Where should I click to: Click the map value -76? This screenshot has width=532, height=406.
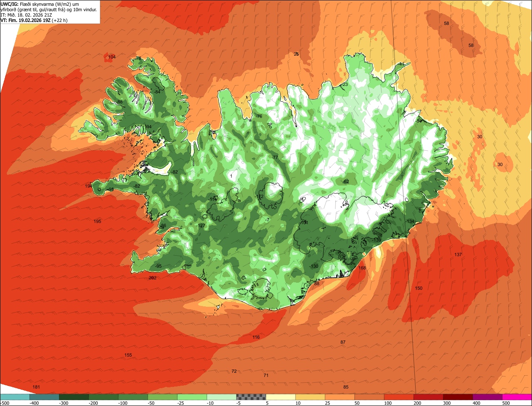point(259,116)
